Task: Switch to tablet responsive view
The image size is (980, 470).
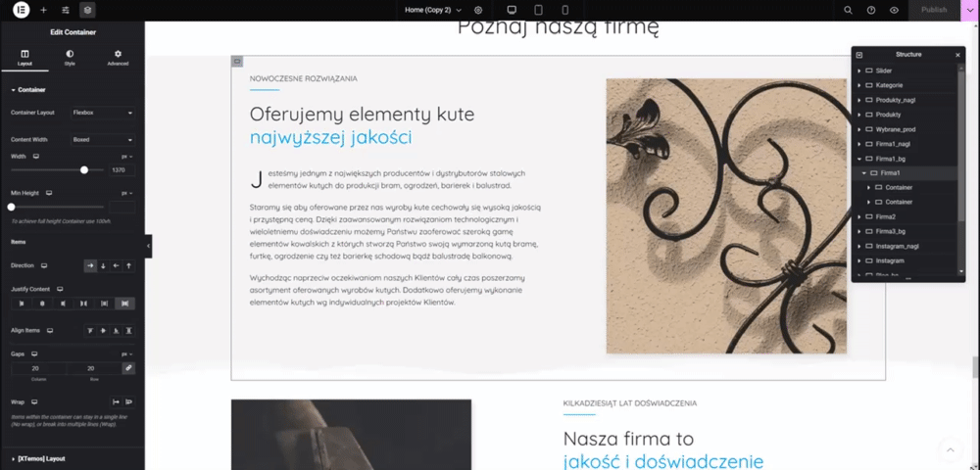Action: 538,10
